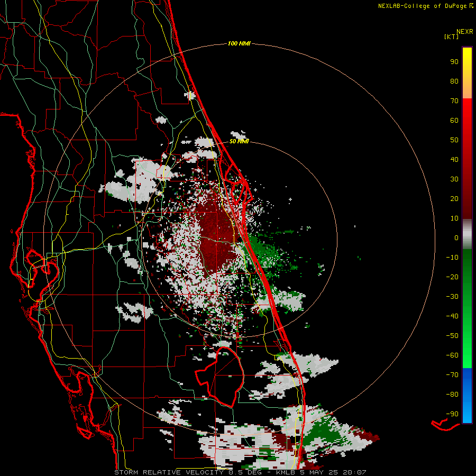
Task: Click the -20 value on color scale
Action: (452, 277)
